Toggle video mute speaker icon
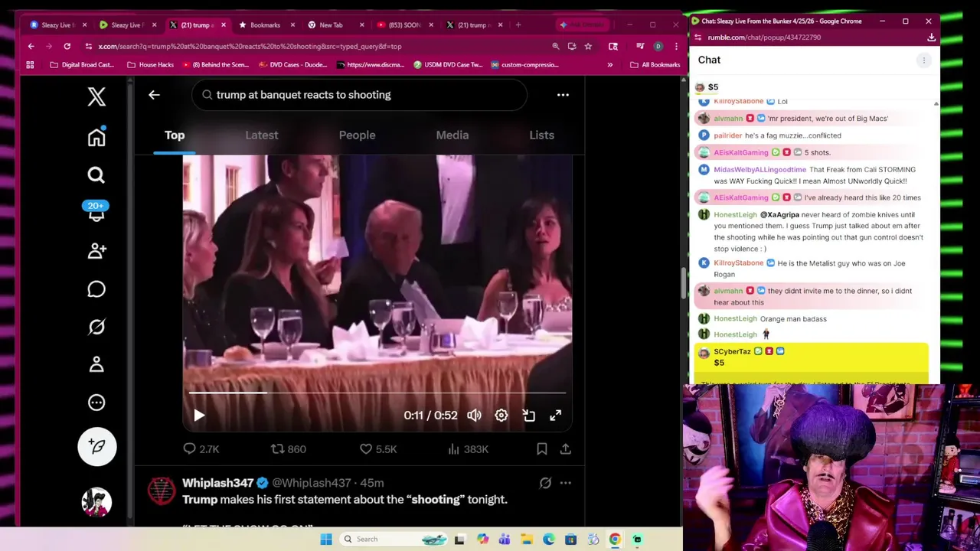The width and height of the screenshot is (980, 551). [x=474, y=416]
